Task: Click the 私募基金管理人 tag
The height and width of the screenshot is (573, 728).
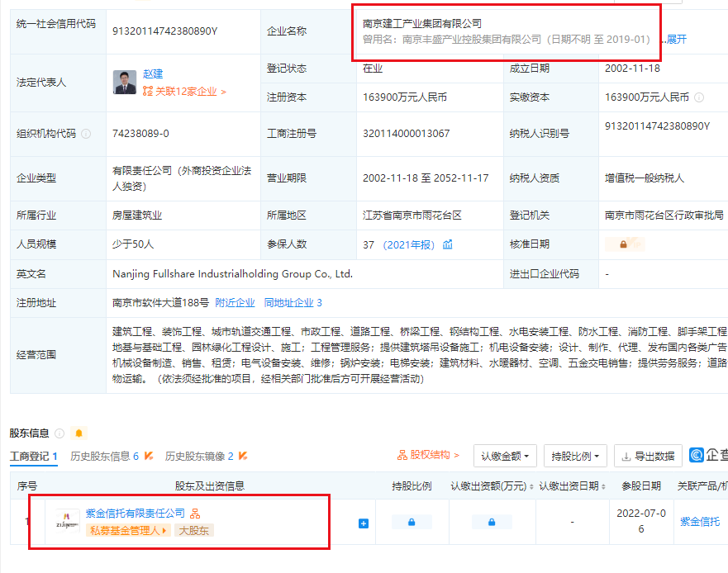Action: click(128, 530)
